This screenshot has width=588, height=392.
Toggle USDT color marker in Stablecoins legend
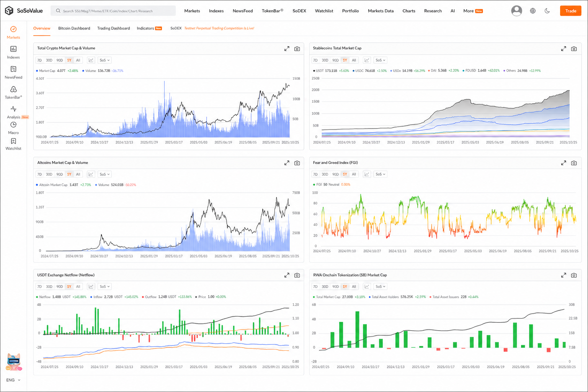pos(314,71)
